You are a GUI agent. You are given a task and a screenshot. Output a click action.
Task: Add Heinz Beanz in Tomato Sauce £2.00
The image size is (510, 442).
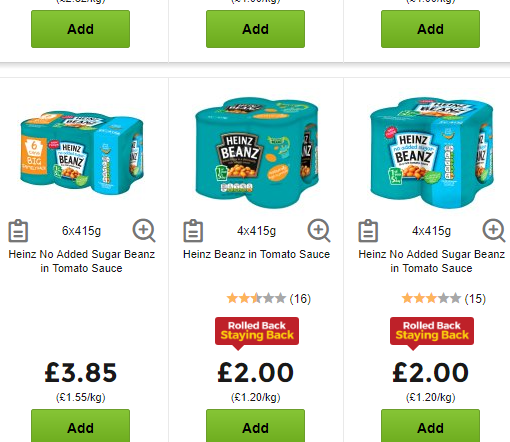coord(255,426)
